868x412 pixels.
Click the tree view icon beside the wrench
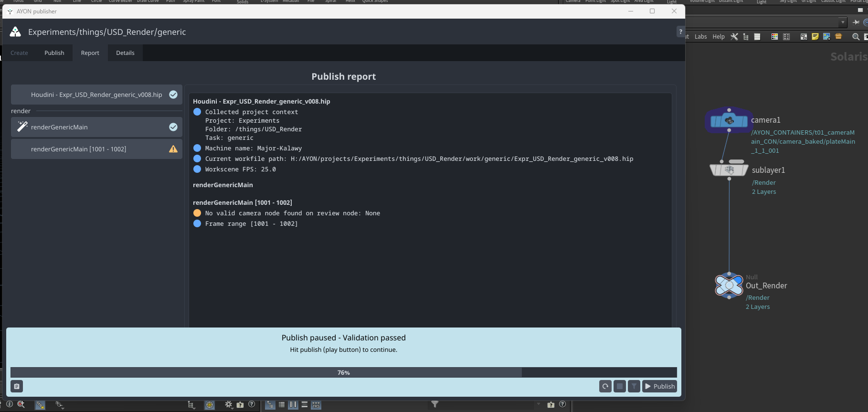[x=746, y=37]
